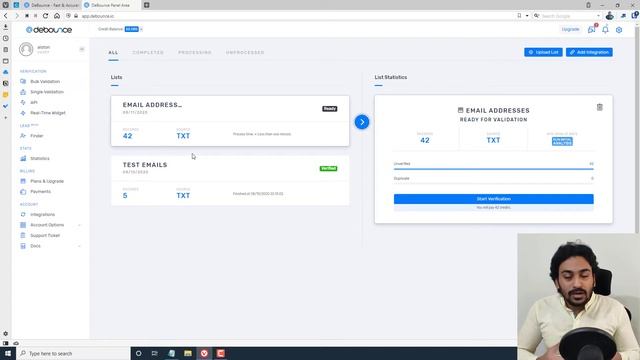Switch to the Processing tab
The width and height of the screenshot is (640, 360).
click(195, 53)
